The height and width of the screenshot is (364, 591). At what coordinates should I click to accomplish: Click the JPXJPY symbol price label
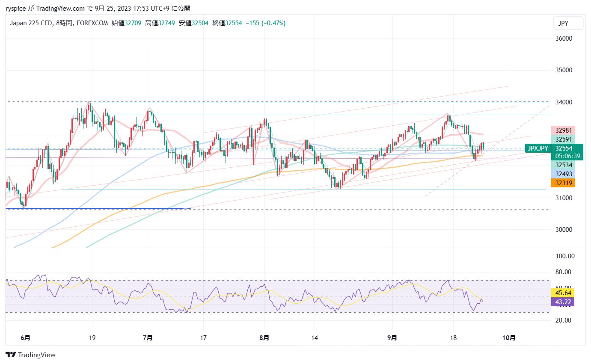[538, 148]
